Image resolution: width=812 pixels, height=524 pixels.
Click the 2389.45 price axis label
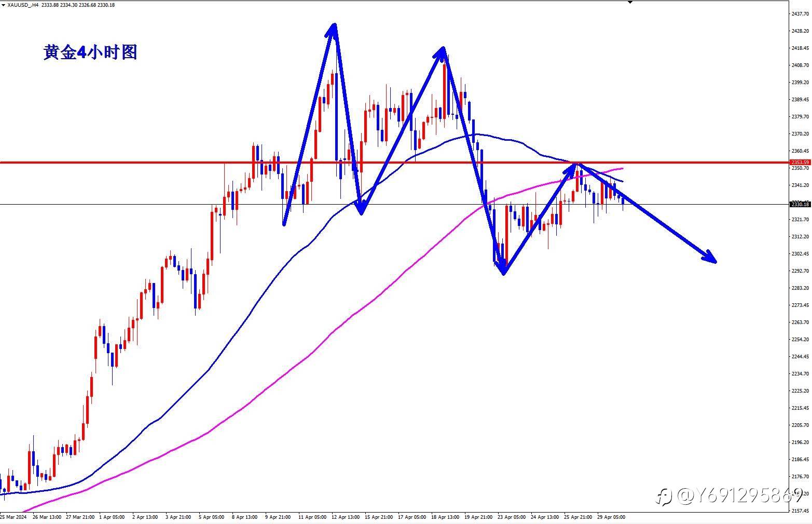[x=801, y=100]
